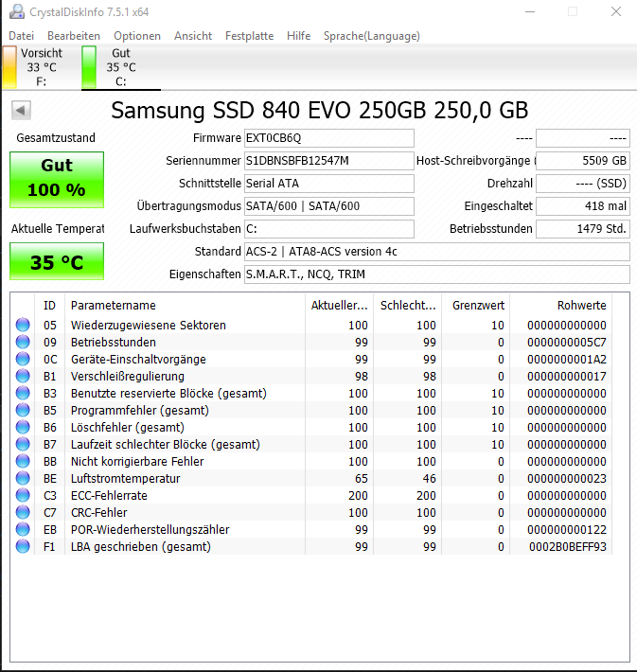Click the Gesamtzustand label
The height and width of the screenshot is (672, 637).
(x=56, y=138)
